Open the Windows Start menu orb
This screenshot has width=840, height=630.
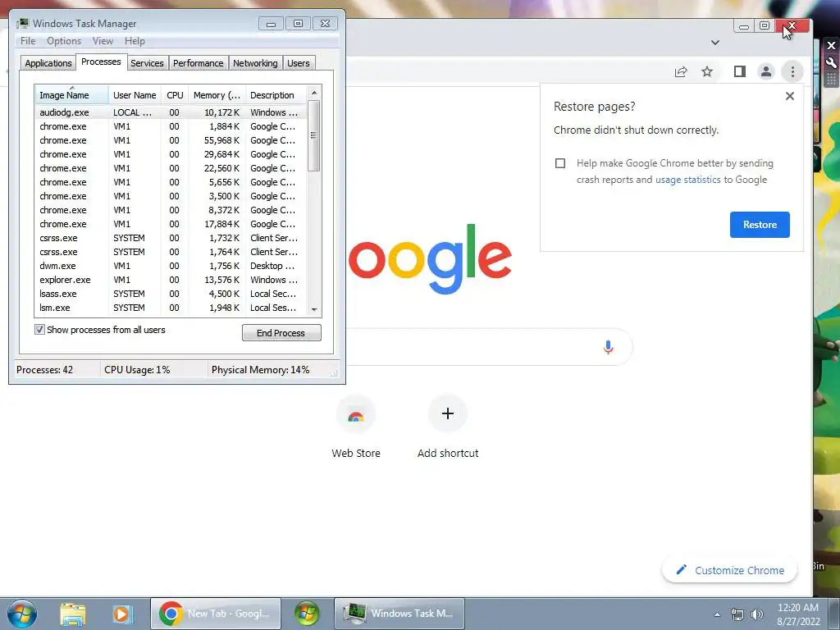[x=22, y=614]
